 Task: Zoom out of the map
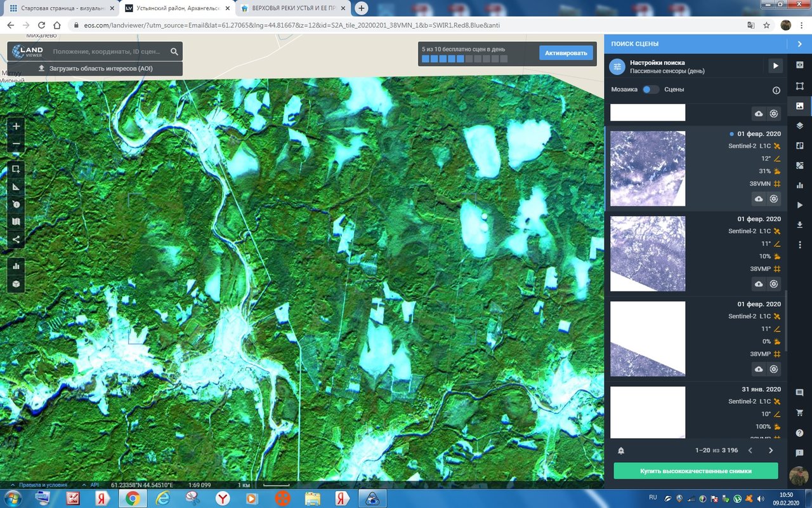pos(16,144)
